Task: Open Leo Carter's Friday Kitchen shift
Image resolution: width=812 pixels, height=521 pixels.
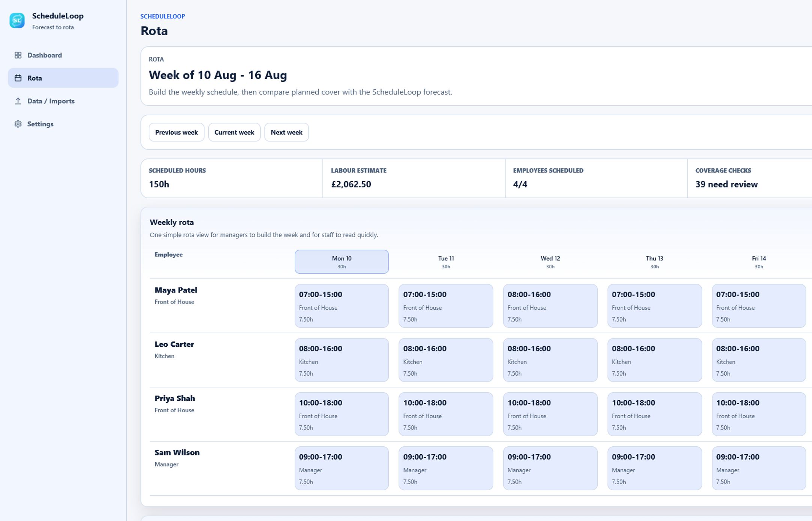Action: pos(759,360)
